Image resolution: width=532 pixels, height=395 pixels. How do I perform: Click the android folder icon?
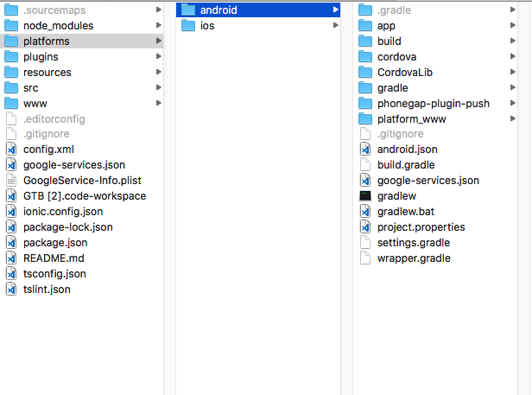pyautogui.click(x=188, y=10)
